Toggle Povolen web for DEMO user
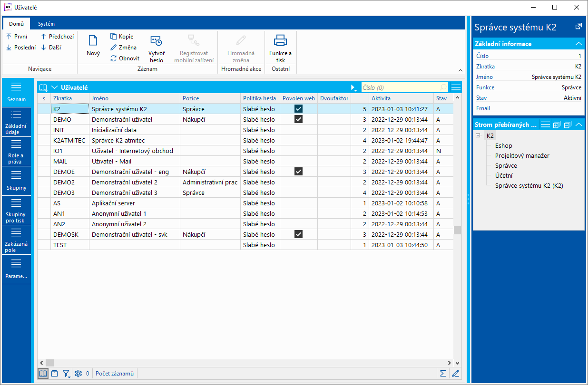This screenshot has height=385, width=588. point(298,119)
